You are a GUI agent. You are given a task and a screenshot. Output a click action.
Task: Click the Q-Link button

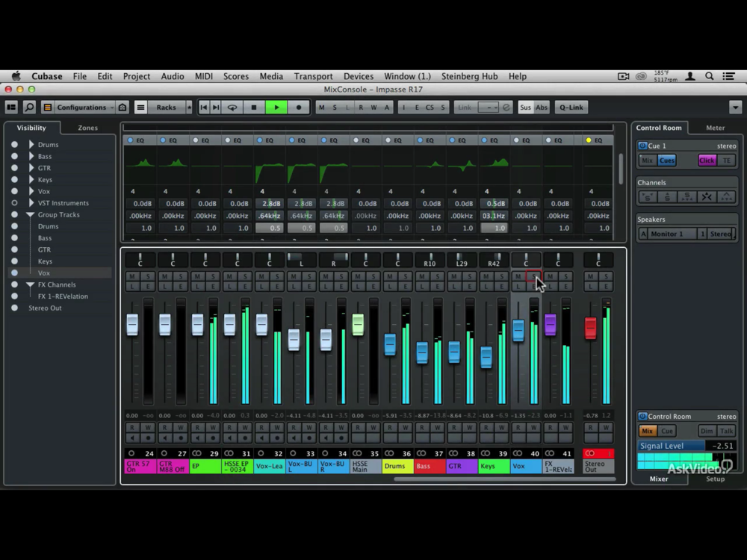[571, 107]
